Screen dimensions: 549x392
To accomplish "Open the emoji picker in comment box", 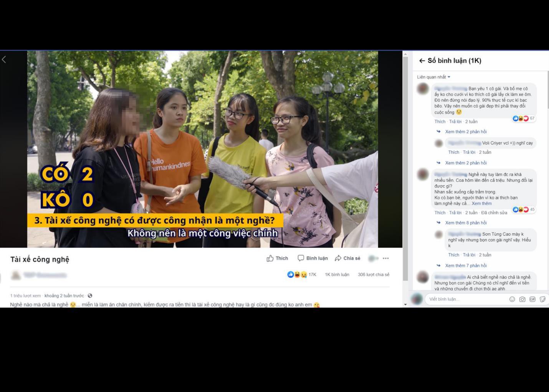I will point(512,299).
